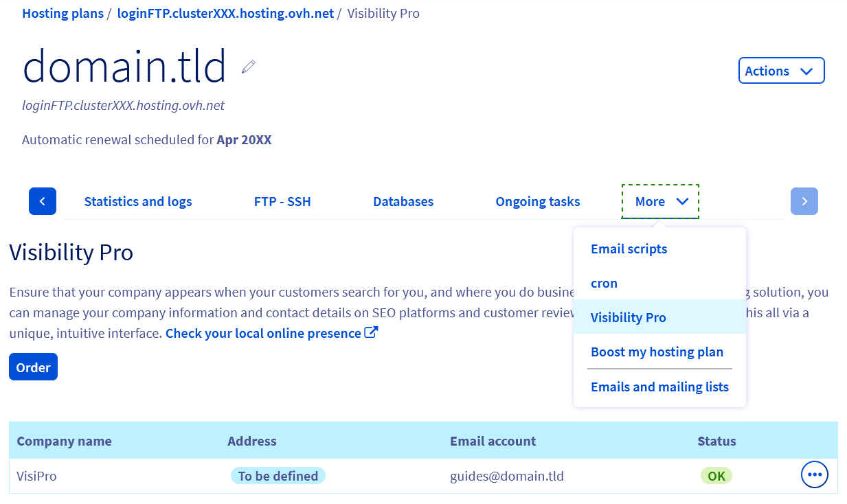Collapse the More tab dropdown
847x504 pixels.
(660, 201)
